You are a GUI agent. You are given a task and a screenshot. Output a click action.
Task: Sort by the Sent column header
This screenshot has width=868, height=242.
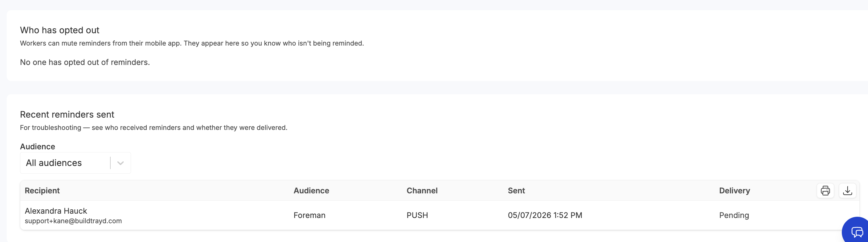point(516,191)
